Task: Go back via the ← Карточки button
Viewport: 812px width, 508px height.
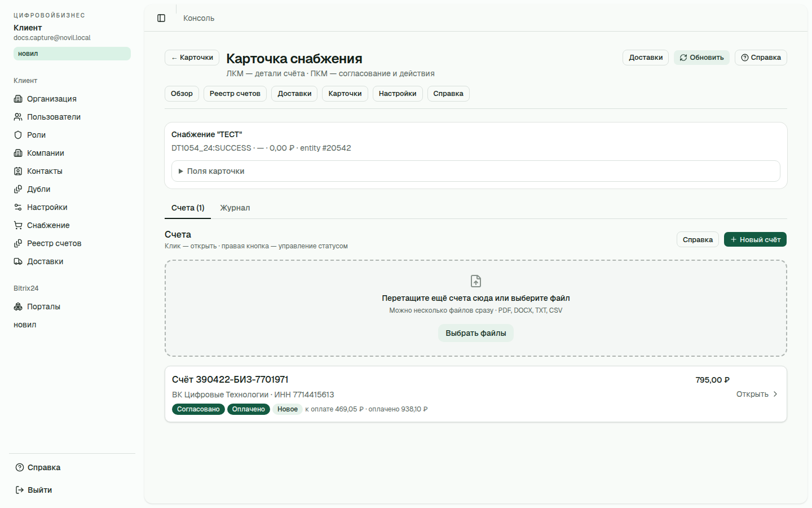Action: [x=192, y=58]
